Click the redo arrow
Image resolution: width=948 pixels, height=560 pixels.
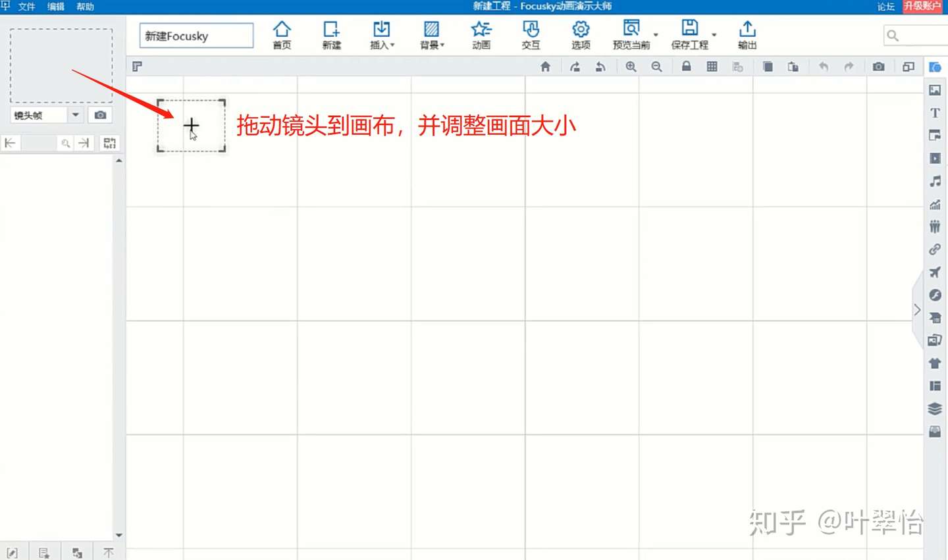(x=849, y=66)
